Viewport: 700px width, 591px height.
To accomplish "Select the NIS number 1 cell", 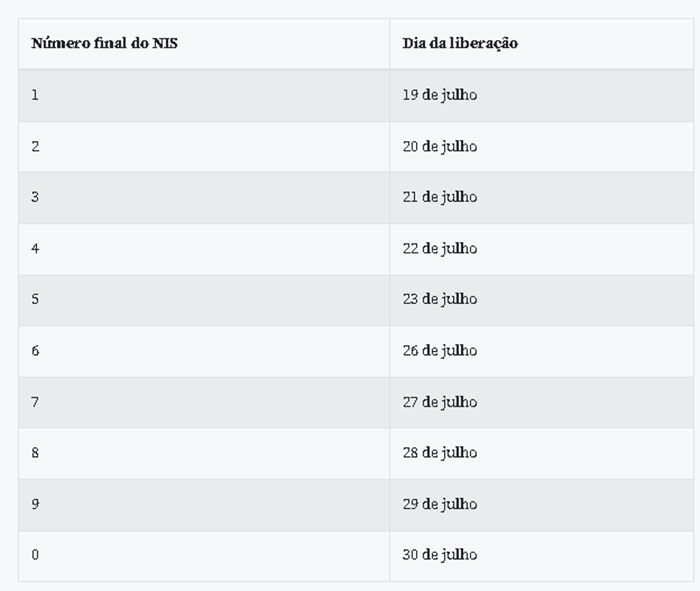I will coord(36,95).
